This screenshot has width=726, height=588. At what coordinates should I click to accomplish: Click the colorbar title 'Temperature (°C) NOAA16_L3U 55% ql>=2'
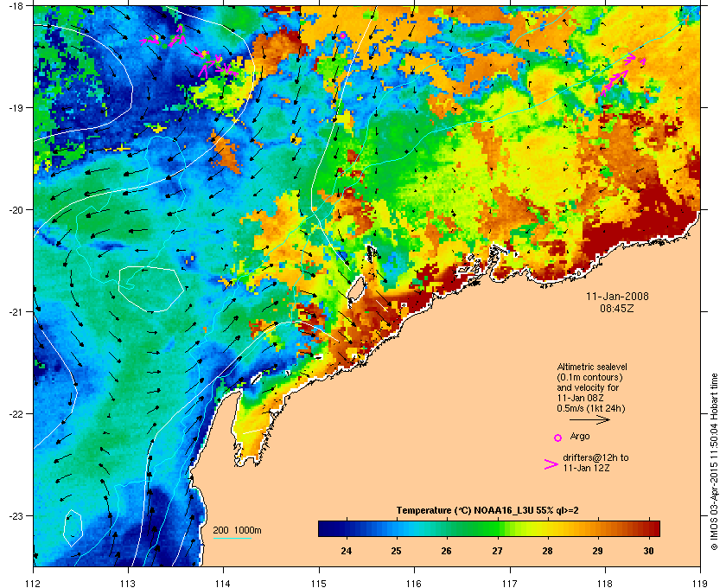point(487,511)
